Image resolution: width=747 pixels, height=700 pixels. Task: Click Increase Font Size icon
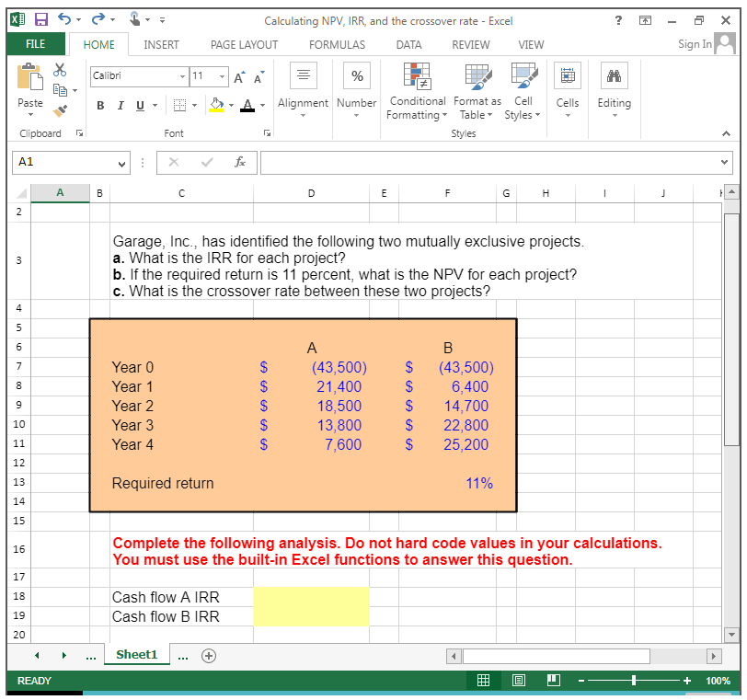coord(238,76)
